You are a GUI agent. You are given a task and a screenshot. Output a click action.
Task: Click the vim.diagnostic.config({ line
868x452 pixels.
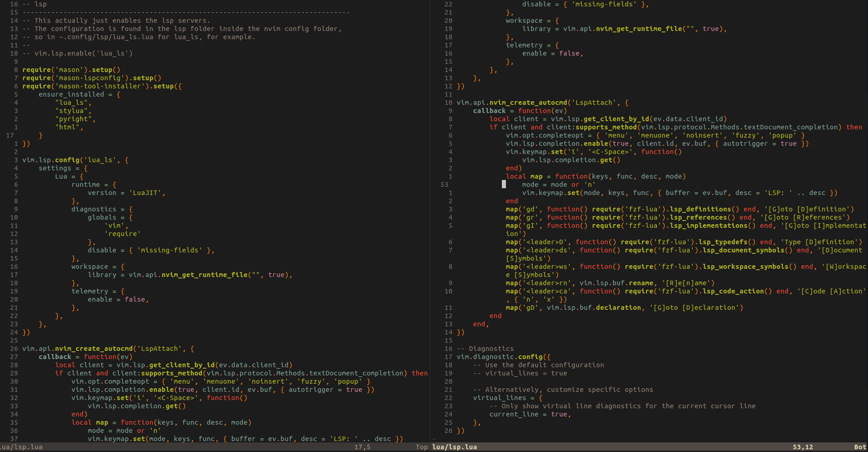[504, 357]
